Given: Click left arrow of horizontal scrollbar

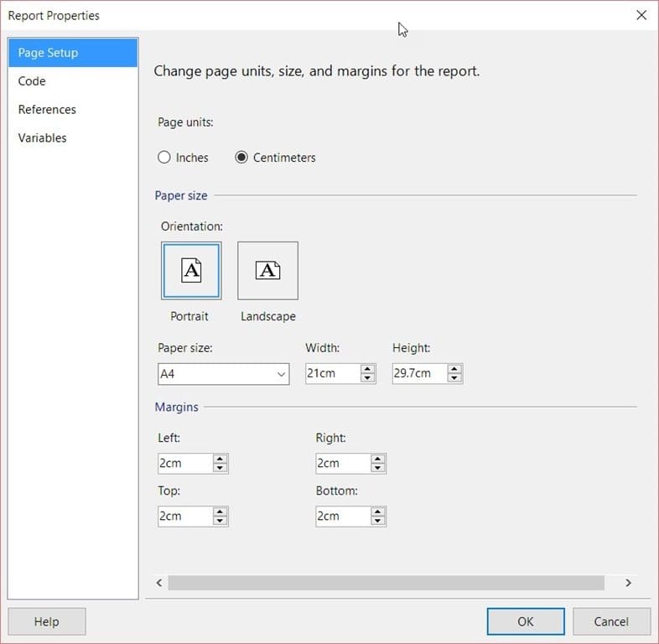Looking at the screenshot, I should pos(159,583).
